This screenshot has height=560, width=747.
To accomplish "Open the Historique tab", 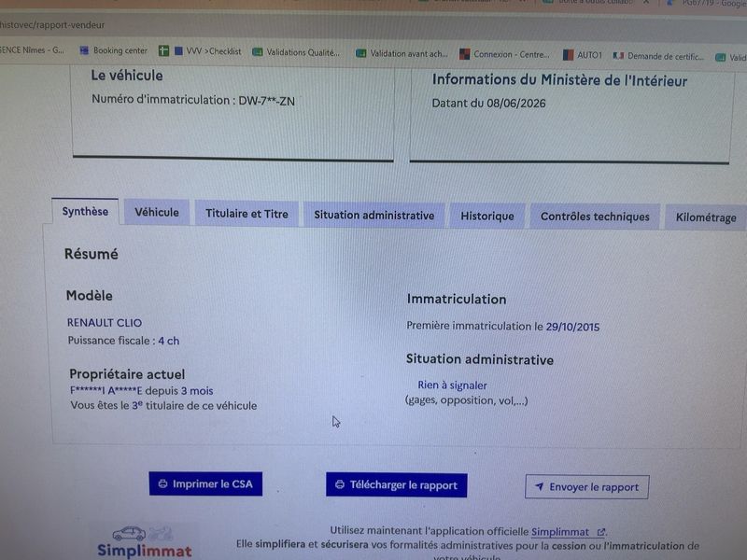I will [x=487, y=217].
